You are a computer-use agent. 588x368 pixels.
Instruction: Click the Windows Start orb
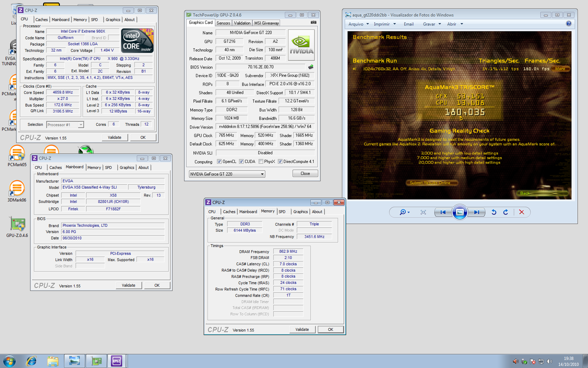[9, 361]
